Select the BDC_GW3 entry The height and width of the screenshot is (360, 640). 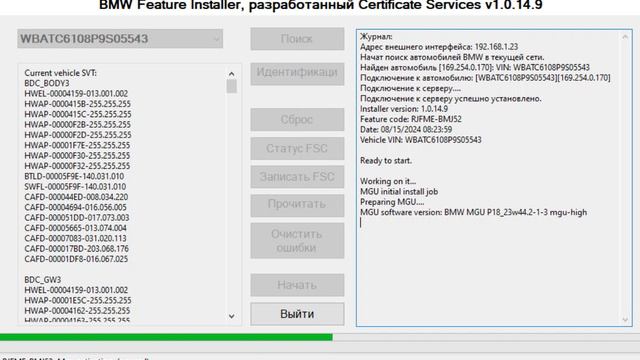(43, 280)
